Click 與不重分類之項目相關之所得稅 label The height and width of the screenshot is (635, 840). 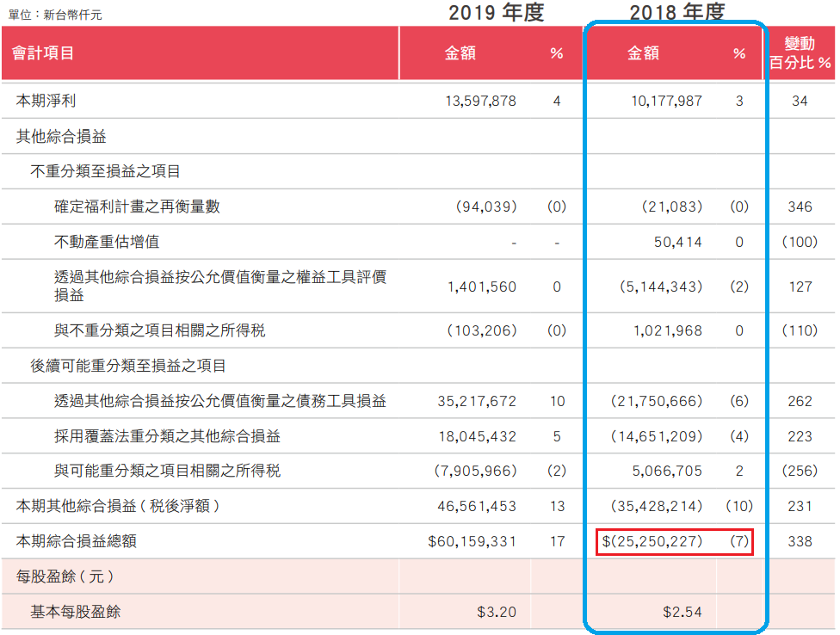[x=159, y=330]
